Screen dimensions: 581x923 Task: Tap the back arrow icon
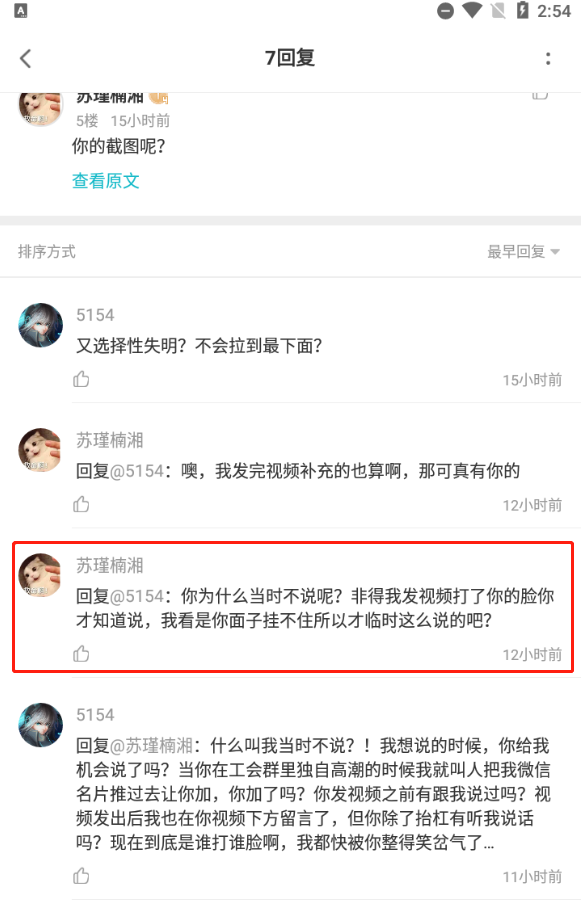pos(25,58)
